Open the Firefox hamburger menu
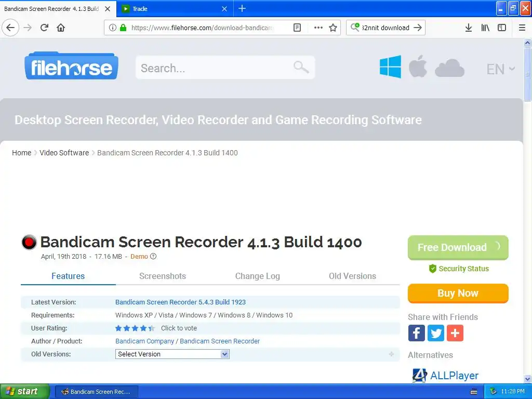532x399 pixels. (x=522, y=28)
